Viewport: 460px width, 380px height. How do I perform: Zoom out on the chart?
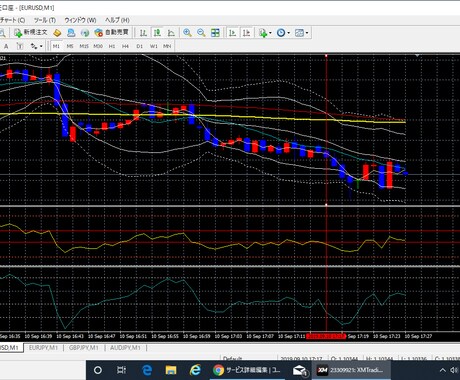(201, 33)
